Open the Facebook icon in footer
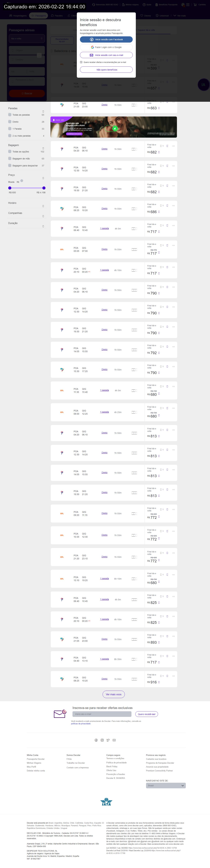The height and width of the screenshot is (868, 210). coord(96,740)
